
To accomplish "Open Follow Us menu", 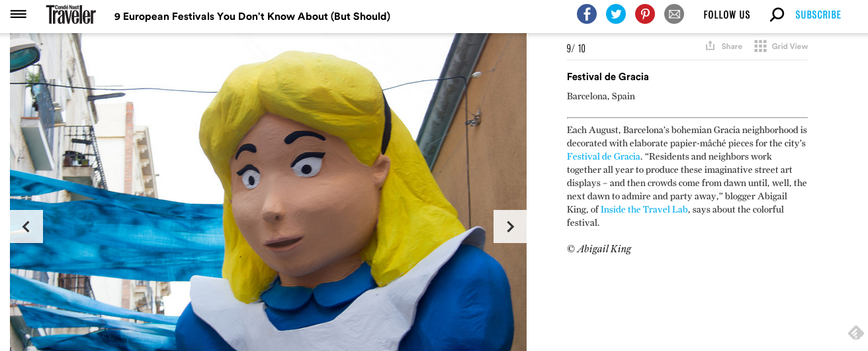I will pos(726,15).
